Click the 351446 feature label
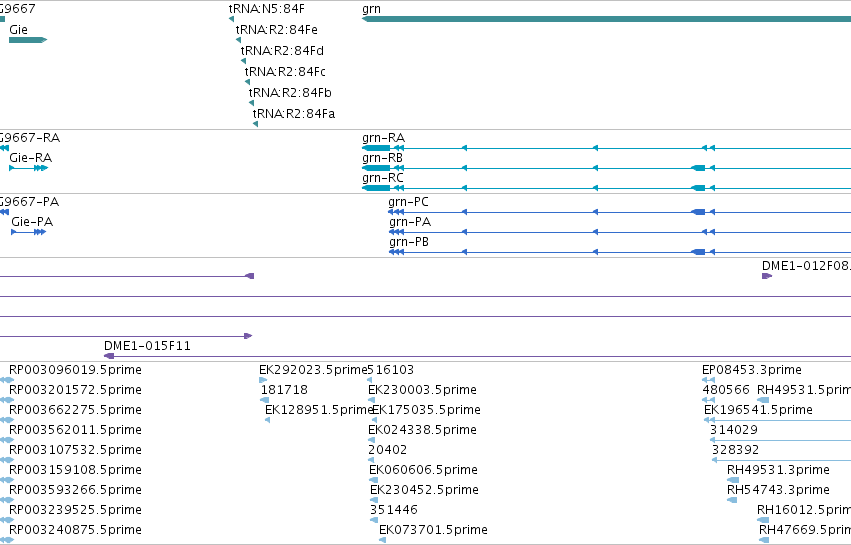851x545 pixels. (x=394, y=510)
